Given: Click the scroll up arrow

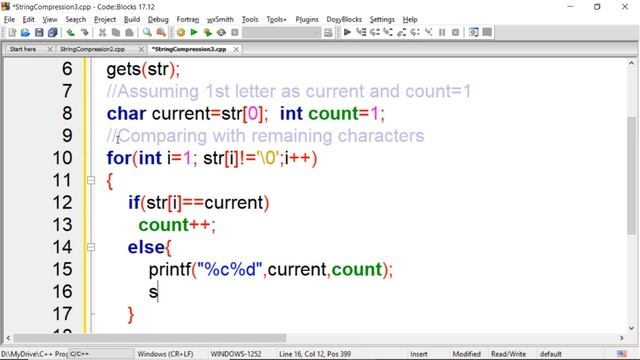Looking at the screenshot, I should point(631,63).
